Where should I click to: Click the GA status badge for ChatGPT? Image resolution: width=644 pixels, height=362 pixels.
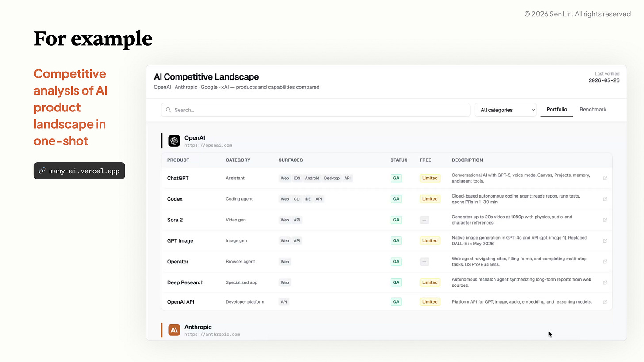396,178
